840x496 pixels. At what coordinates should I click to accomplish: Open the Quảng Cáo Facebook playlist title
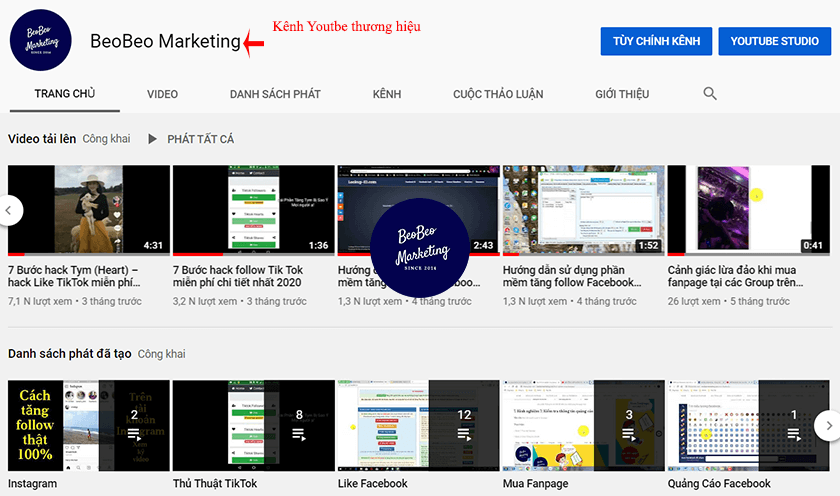719,484
